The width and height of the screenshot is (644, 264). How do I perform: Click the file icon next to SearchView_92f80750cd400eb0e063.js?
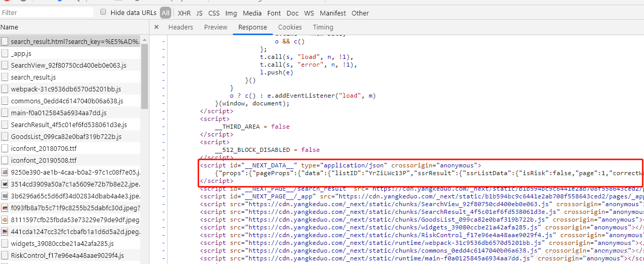coord(5,65)
